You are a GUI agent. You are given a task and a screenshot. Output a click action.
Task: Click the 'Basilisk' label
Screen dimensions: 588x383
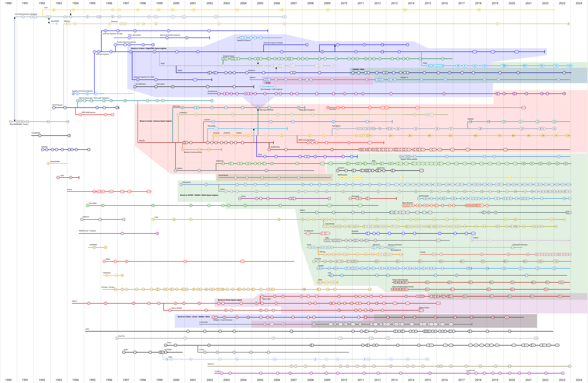tap(470, 119)
